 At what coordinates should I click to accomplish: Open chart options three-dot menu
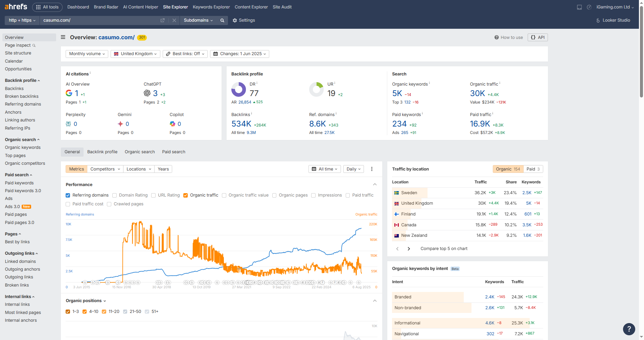tap(372, 169)
